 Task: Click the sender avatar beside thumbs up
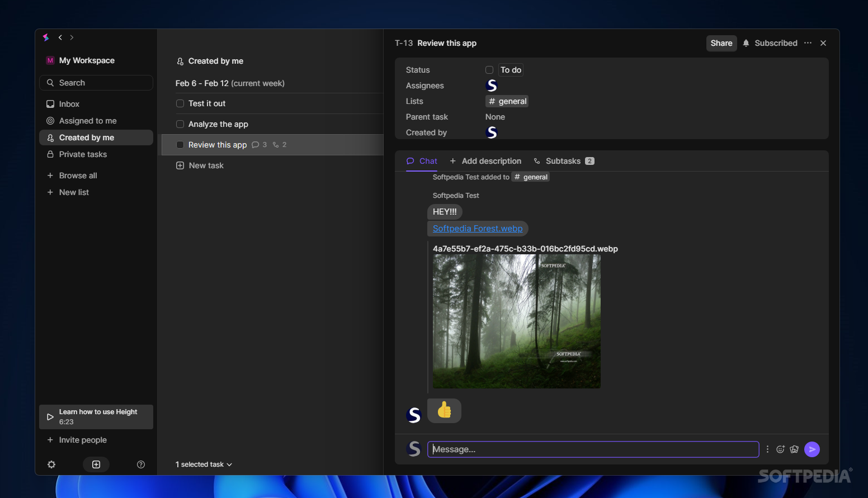[414, 415]
